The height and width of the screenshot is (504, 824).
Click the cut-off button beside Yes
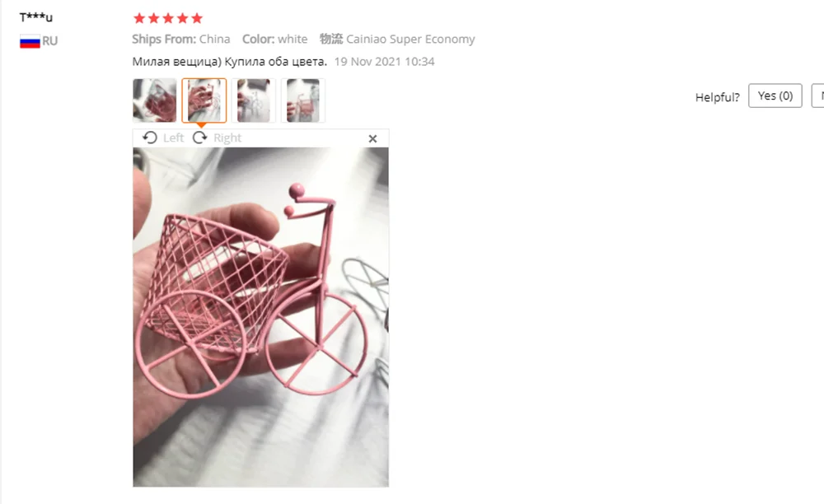tap(817, 96)
